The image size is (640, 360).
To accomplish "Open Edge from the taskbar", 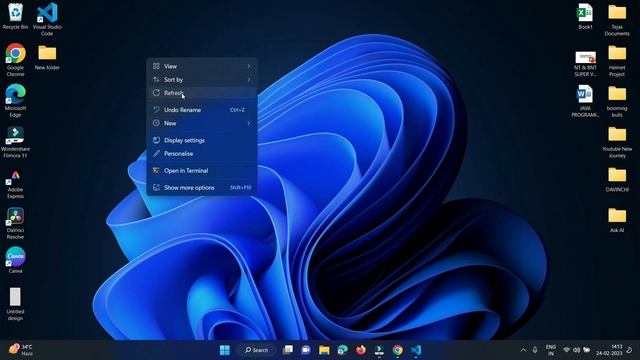I will pyautogui.click(x=342, y=350).
